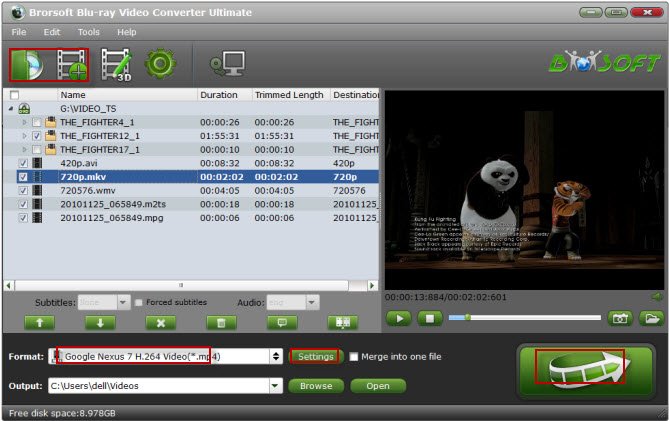Image resolution: width=669 pixels, height=421 pixels.
Task: Open the Audio track dropdown
Action: click(x=312, y=302)
